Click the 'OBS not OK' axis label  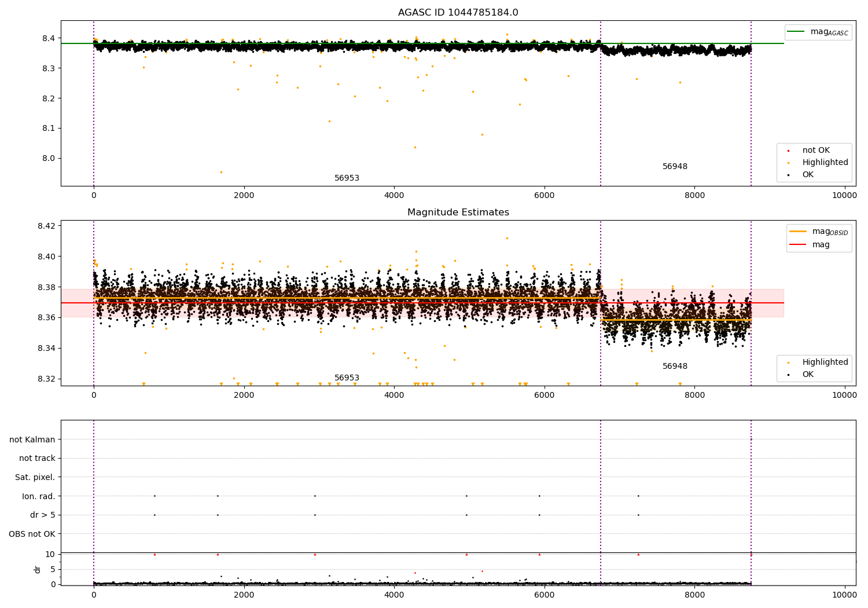[32, 534]
